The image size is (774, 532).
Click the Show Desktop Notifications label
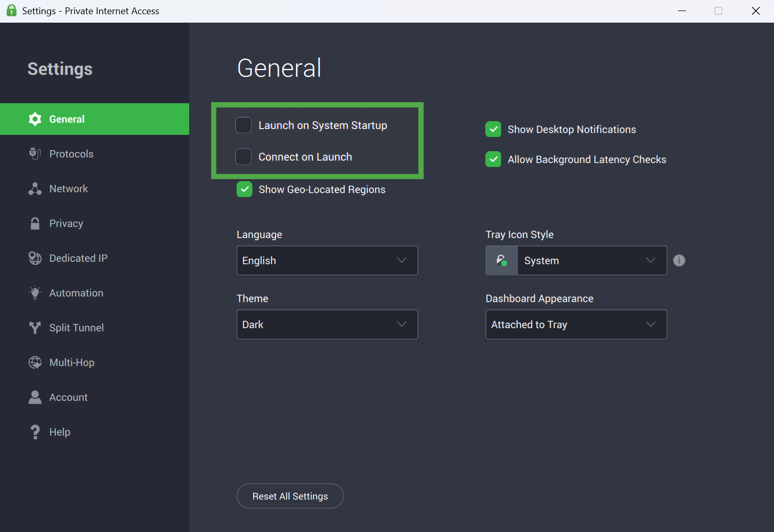pyautogui.click(x=572, y=130)
